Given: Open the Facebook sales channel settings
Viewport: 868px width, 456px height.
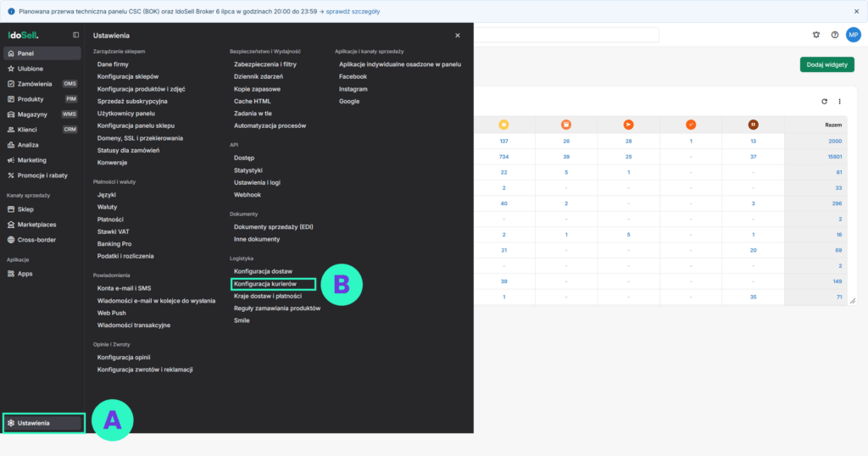Looking at the screenshot, I should click(353, 76).
